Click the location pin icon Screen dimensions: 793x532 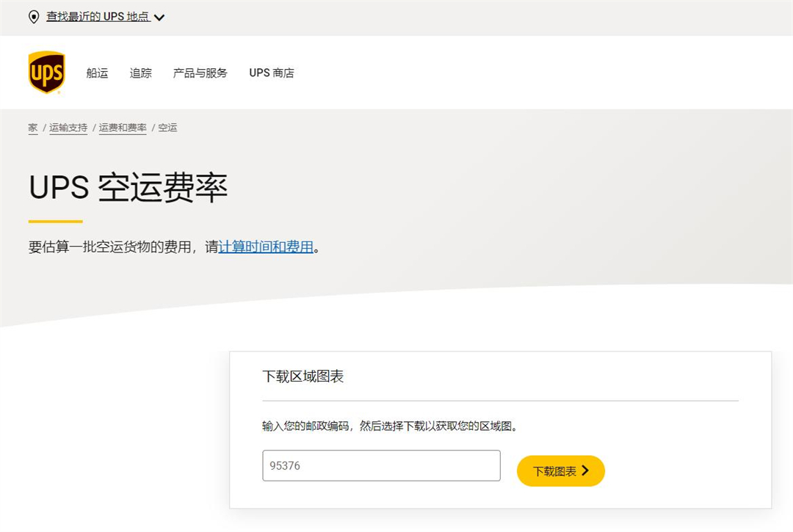pyautogui.click(x=34, y=17)
